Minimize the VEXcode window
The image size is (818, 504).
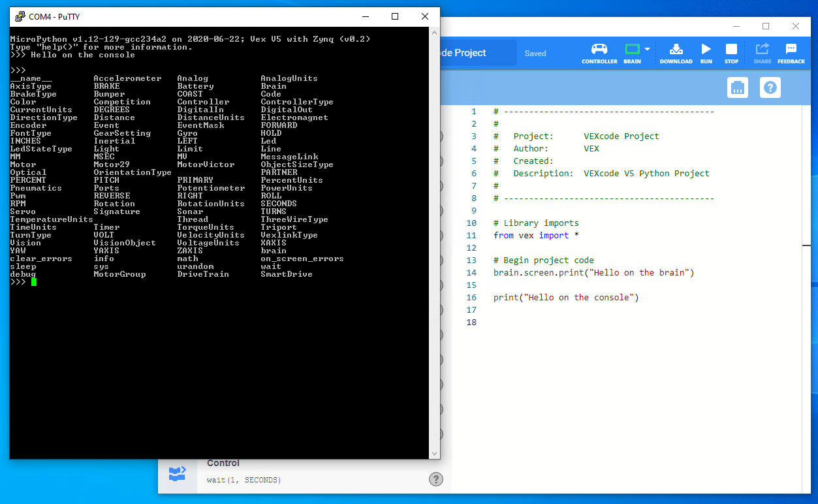coord(736,26)
